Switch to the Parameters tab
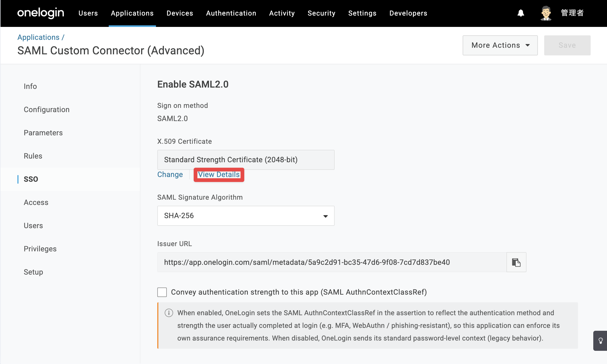This screenshot has height=364, width=607. (x=43, y=133)
